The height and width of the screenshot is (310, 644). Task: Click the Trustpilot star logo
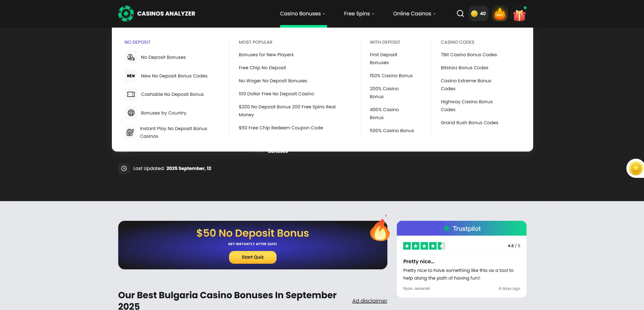pyautogui.click(x=447, y=228)
